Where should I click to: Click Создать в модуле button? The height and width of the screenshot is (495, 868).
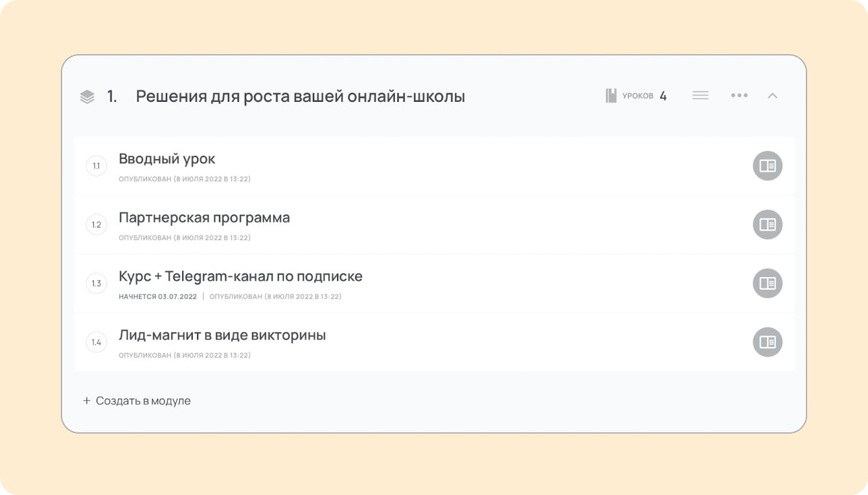[x=137, y=400]
